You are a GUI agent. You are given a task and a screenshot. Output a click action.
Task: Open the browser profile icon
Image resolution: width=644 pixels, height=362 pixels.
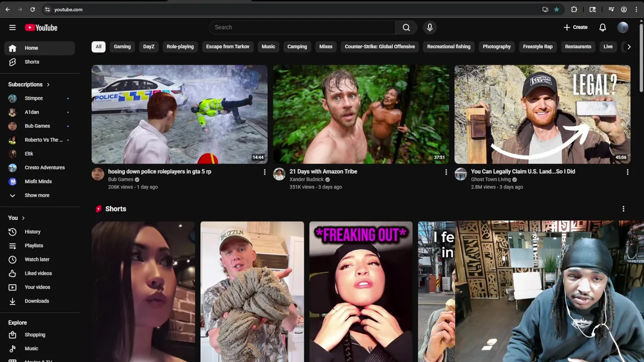point(624,10)
